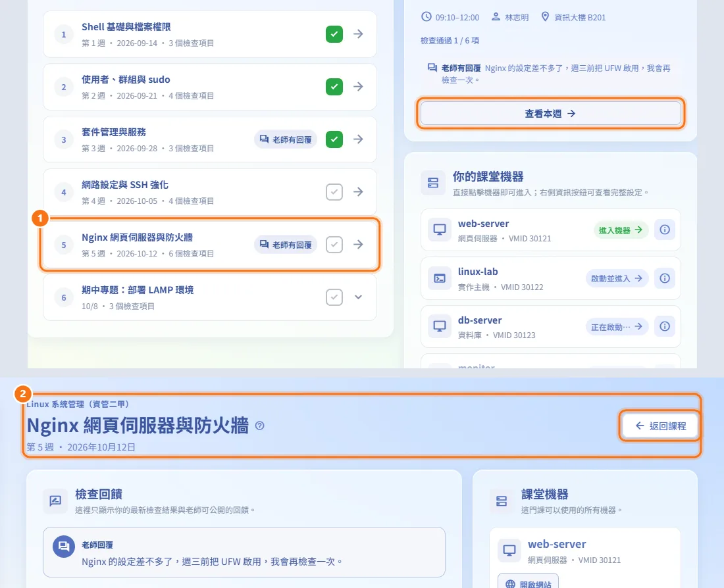Click the 第 2 週 · 2026-09-21 detail line

tap(147, 96)
